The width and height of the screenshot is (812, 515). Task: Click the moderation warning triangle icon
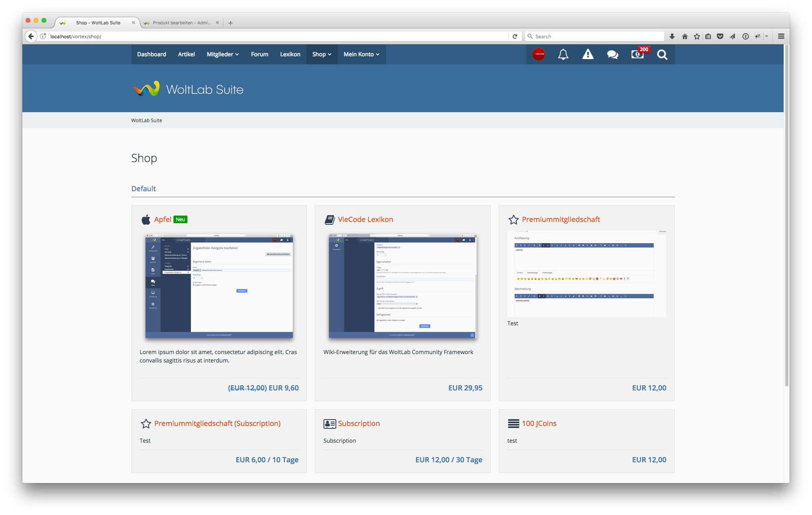(588, 54)
